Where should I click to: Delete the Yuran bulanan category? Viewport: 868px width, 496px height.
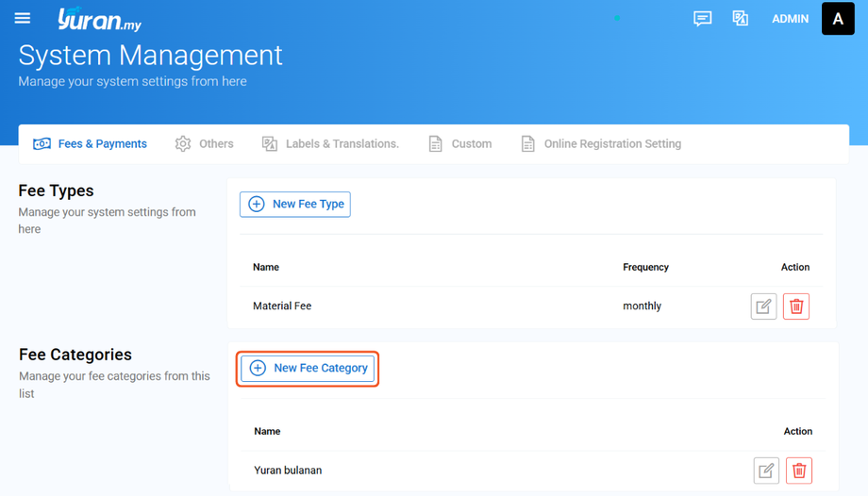(x=799, y=471)
